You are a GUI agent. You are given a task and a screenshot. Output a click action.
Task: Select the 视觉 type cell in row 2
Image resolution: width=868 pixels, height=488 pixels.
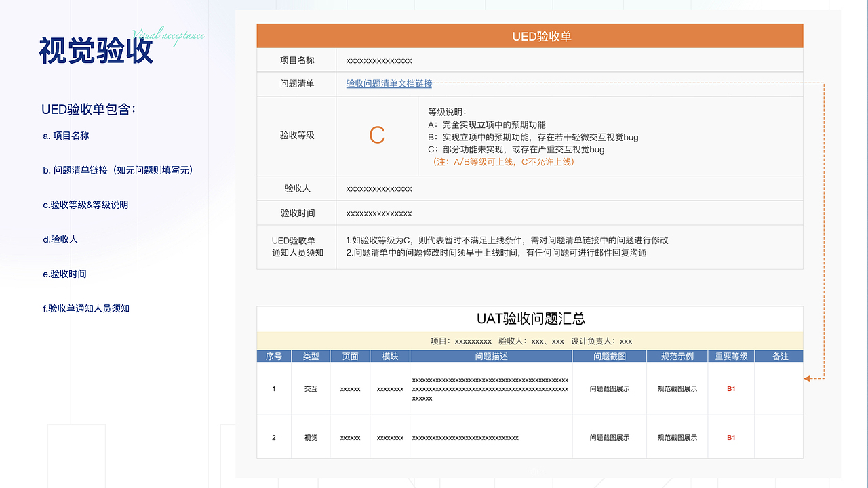pyautogui.click(x=311, y=437)
